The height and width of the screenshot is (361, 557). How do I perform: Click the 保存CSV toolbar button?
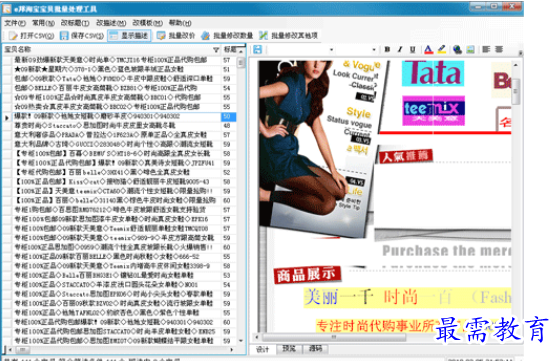click(82, 36)
